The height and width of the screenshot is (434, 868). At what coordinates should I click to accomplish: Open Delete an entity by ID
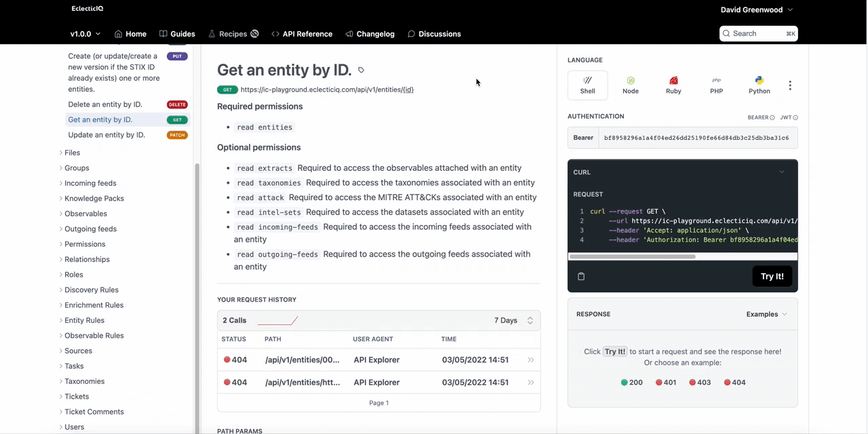click(105, 104)
